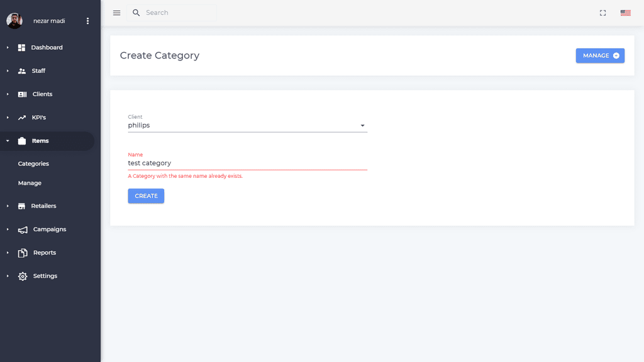Open the Client dropdown showing philips
The width and height of the screenshot is (644, 362).
247,125
